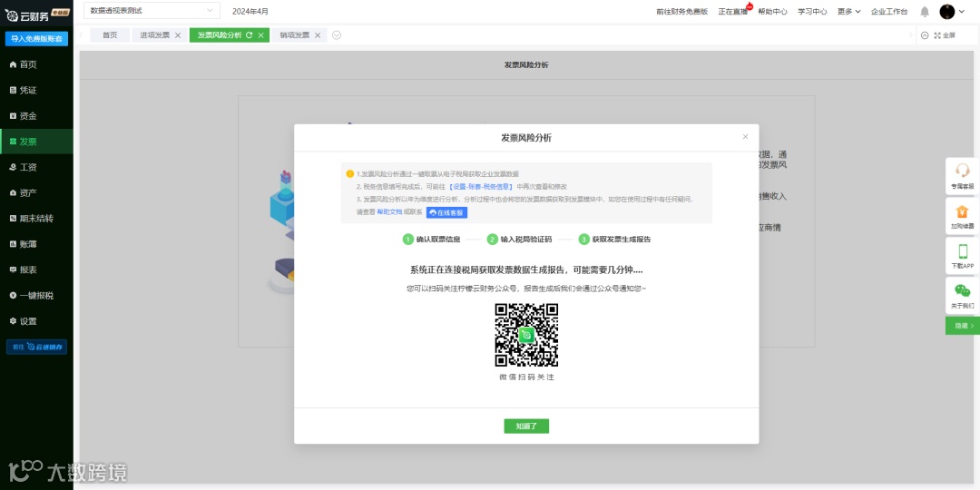This screenshot has width=980, height=490.
Task: Click step 2 输入税局验证码
Action: (519, 240)
